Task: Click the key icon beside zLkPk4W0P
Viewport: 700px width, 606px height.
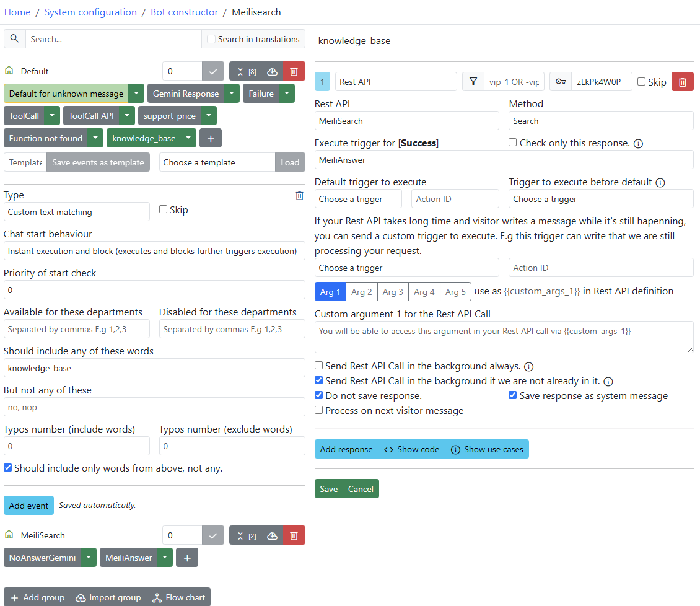Action: [561, 82]
